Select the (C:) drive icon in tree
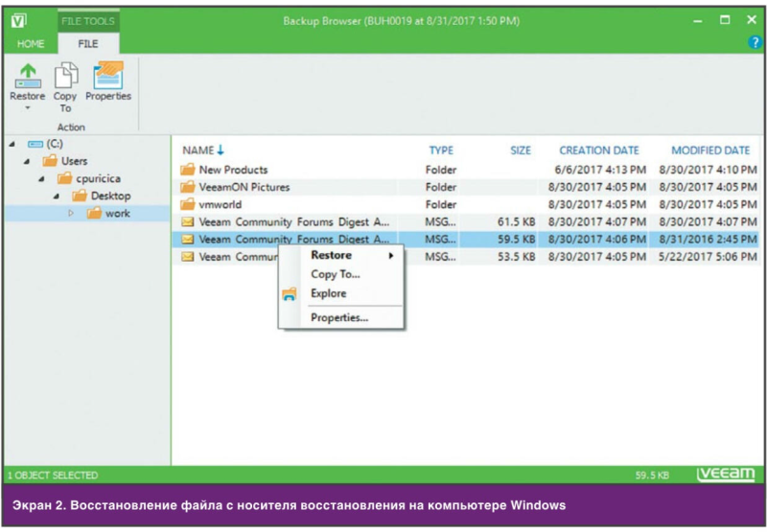Viewport: 767px width, 532px height. point(35,144)
